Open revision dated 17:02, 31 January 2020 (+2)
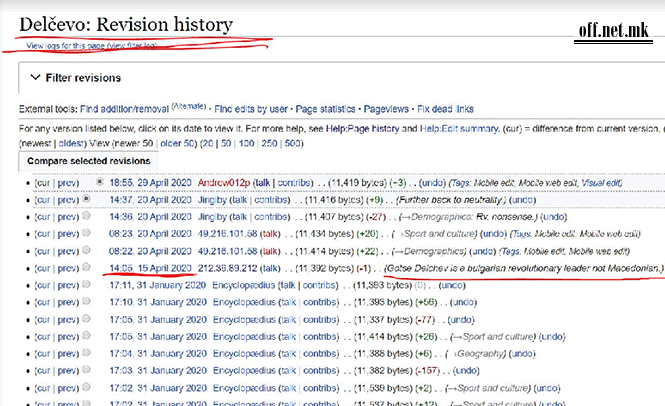 158,388
